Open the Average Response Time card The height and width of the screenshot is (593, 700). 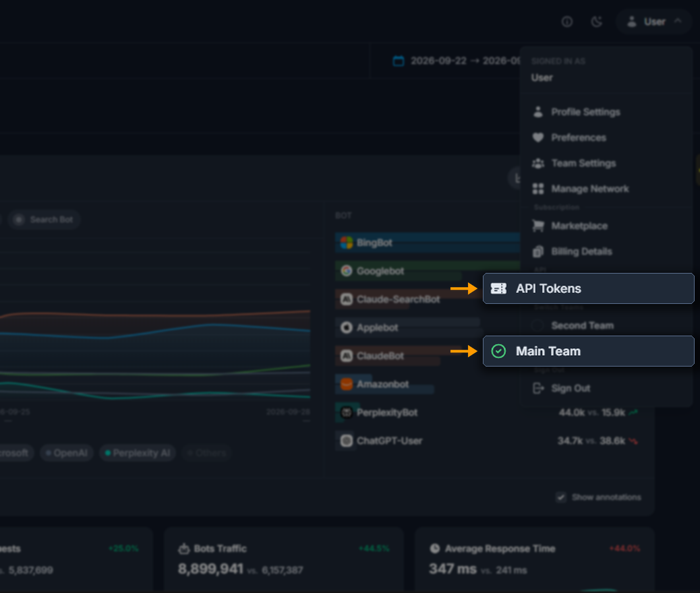[x=534, y=560]
